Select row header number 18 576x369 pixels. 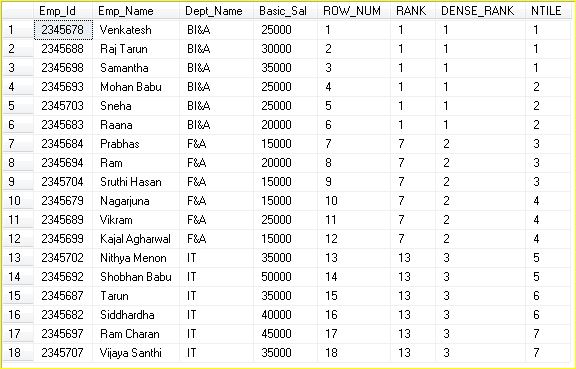(x=18, y=353)
